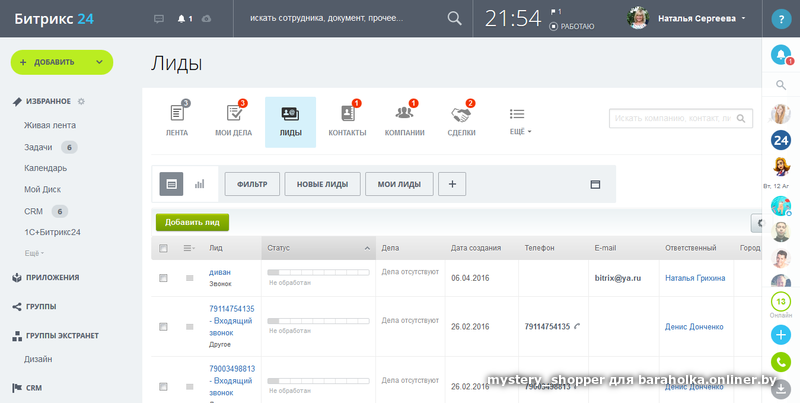Open the lead link диван
The height and width of the screenshot is (403, 800).
pyautogui.click(x=220, y=272)
